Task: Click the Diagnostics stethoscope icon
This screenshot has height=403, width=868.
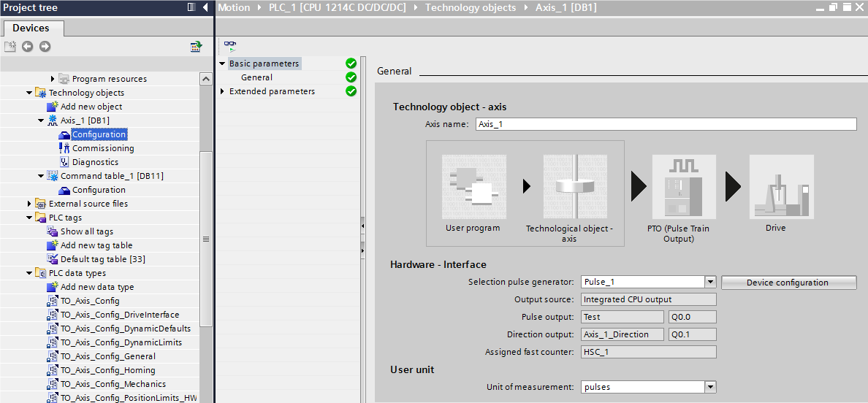Action: tap(64, 162)
